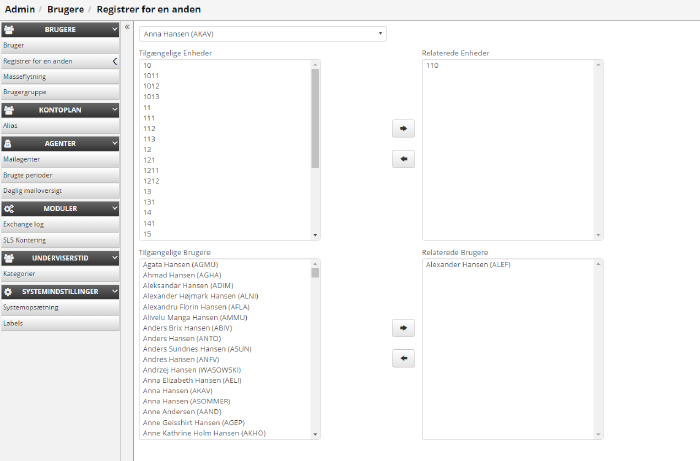700x461 pixels.
Task: Go to Admin in the breadcrumb
Action: [19, 9]
